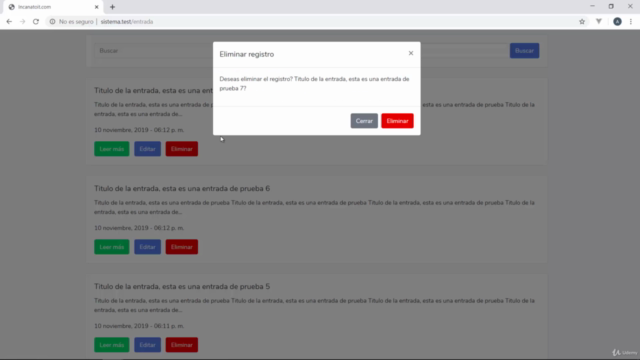Minimize the browser window
Viewport: 640px width, 360px height.
coord(592,7)
